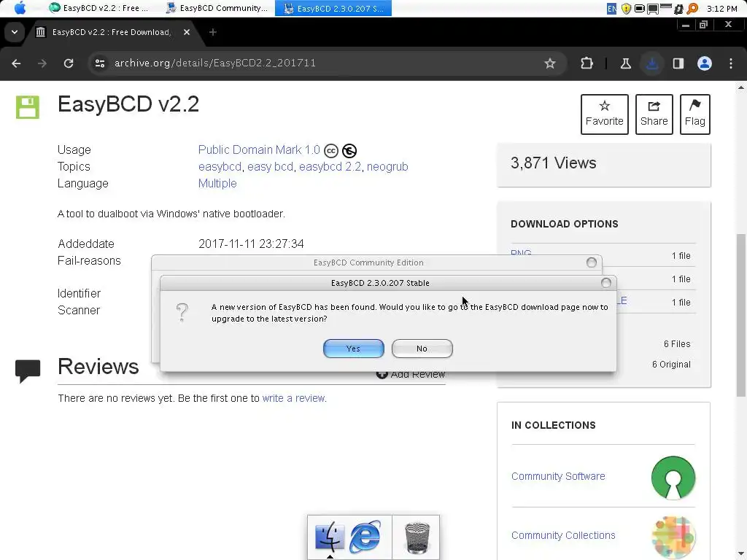Close the EasyBCD Community Edition window behind

click(591, 262)
